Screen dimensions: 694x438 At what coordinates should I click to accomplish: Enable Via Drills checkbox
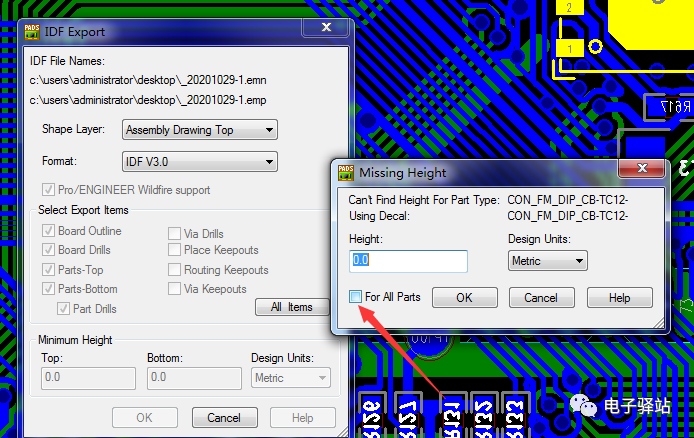tap(174, 233)
